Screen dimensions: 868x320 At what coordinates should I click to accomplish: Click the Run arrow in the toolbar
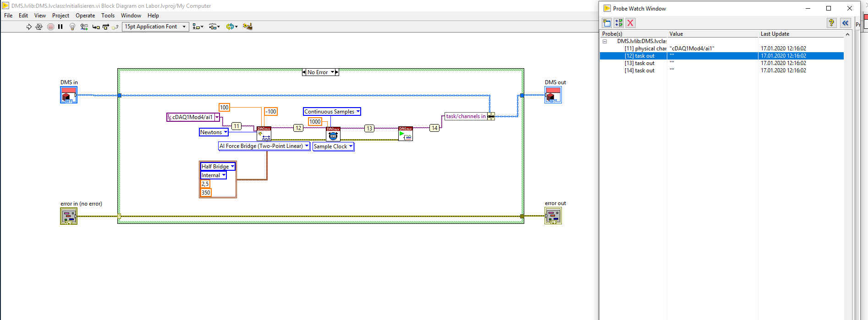[29, 27]
